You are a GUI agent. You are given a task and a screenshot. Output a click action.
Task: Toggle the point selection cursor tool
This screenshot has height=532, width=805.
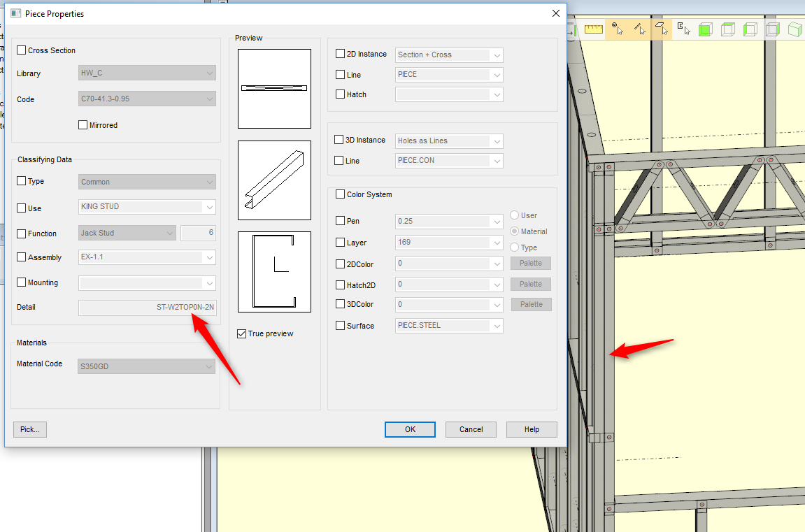(x=617, y=29)
